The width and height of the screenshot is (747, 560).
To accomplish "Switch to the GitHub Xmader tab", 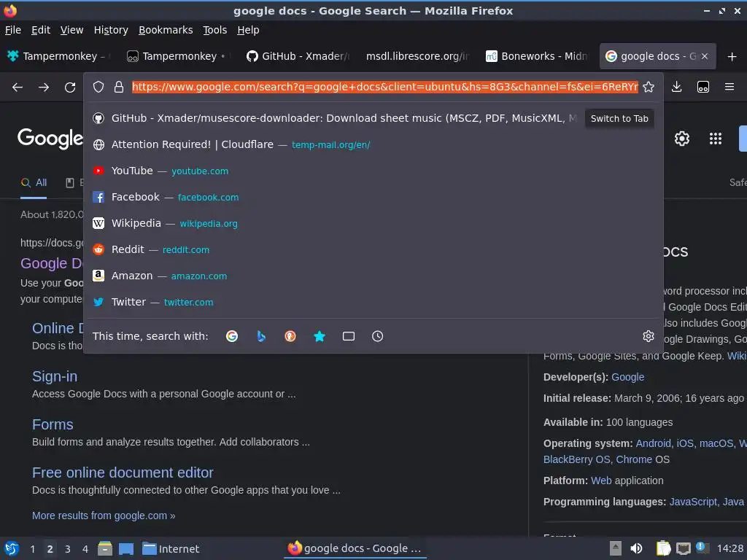I will pos(298,57).
